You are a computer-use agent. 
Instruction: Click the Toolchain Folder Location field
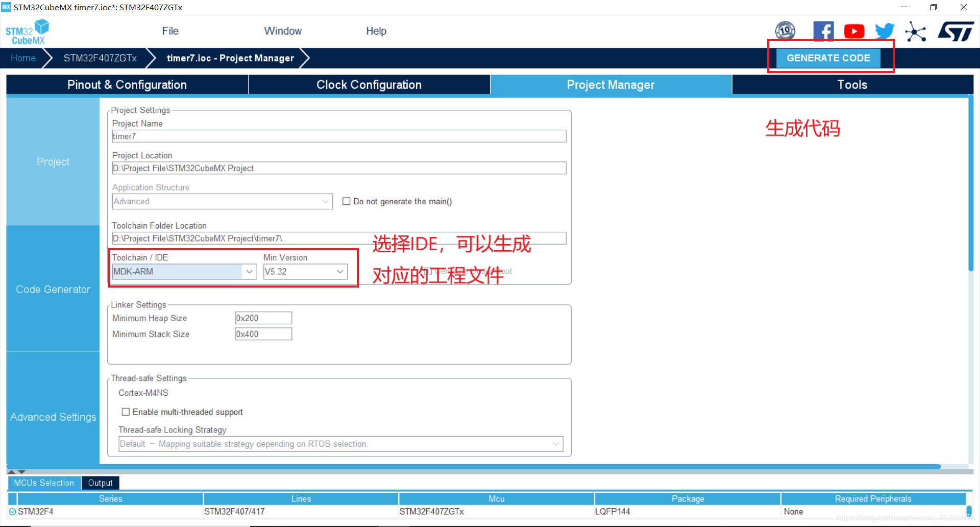click(339, 238)
